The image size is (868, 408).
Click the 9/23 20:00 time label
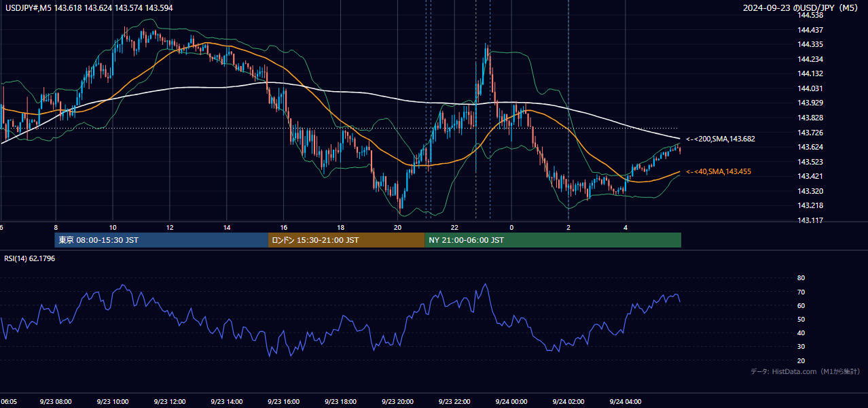pos(397,402)
